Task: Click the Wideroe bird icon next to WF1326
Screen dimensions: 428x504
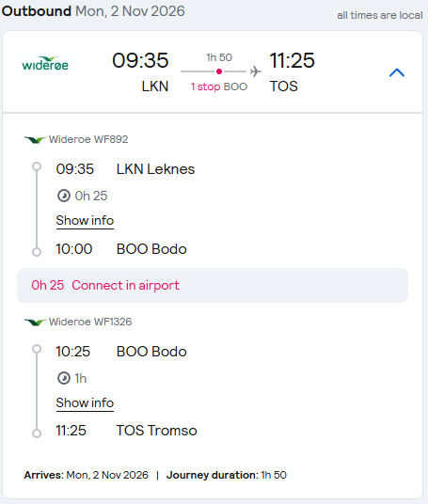Action: [35, 322]
